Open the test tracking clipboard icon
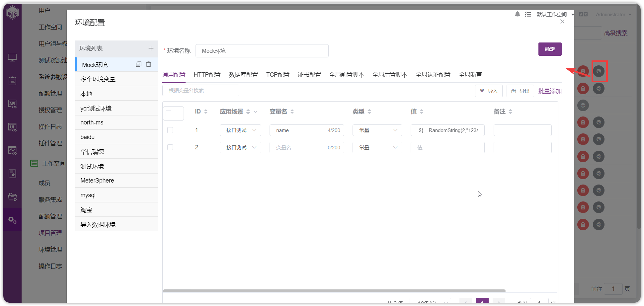The width and height of the screenshot is (644, 306). (x=12, y=81)
